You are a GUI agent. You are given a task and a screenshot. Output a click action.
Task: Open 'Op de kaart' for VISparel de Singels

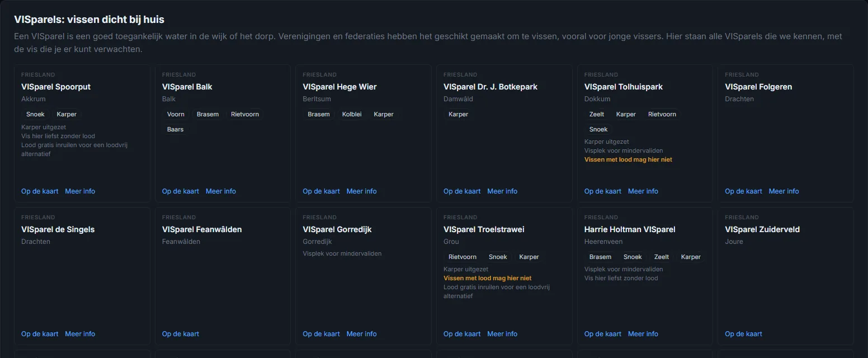(x=40, y=334)
